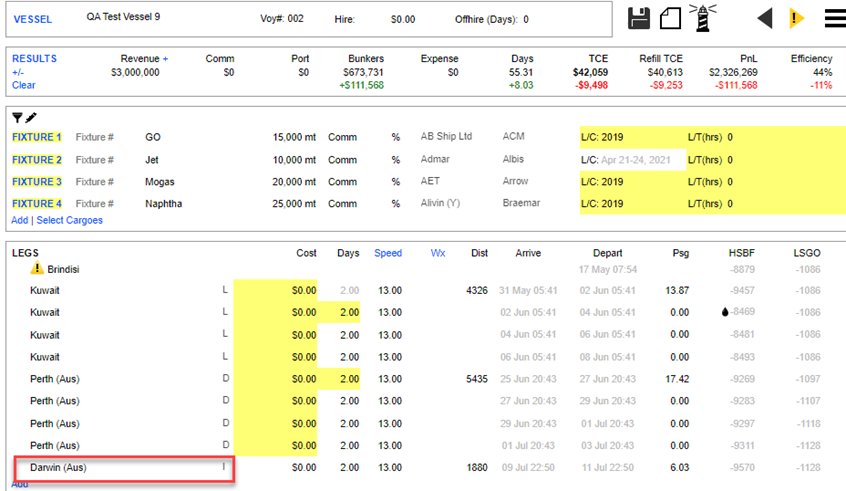Click the warning triangle beside Brindisi
Image resolution: width=846 pixels, height=491 pixels.
point(37,269)
